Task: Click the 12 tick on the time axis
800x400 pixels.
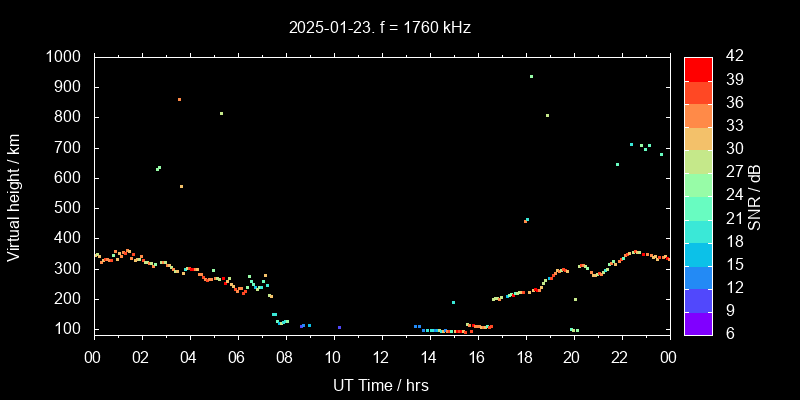Action: click(381, 357)
